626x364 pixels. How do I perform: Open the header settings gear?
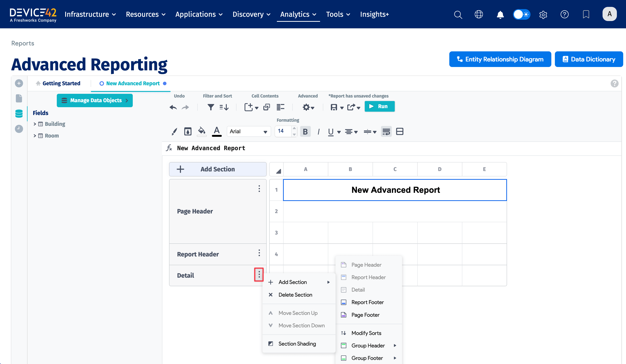[543, 15]
